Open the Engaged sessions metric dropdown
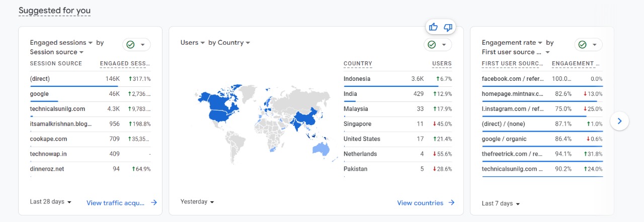Viewport: 644px width, 222px height. tap(61, 43)
